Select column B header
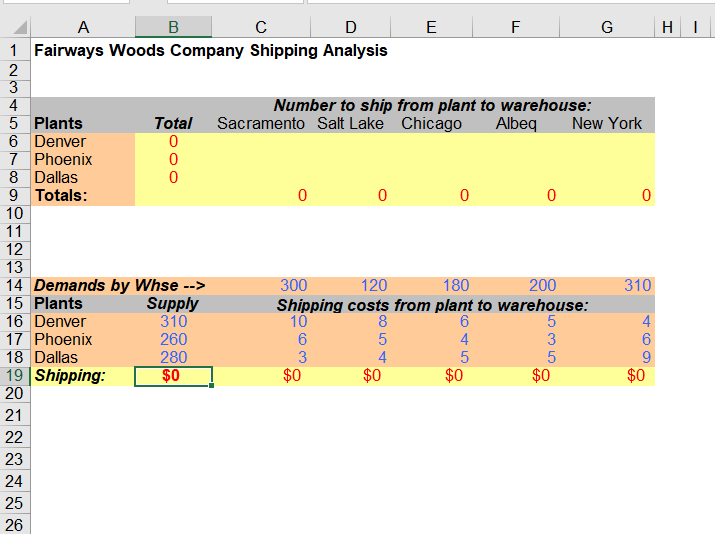This screenshot has width=715, height=534. (x=173, y=27)
